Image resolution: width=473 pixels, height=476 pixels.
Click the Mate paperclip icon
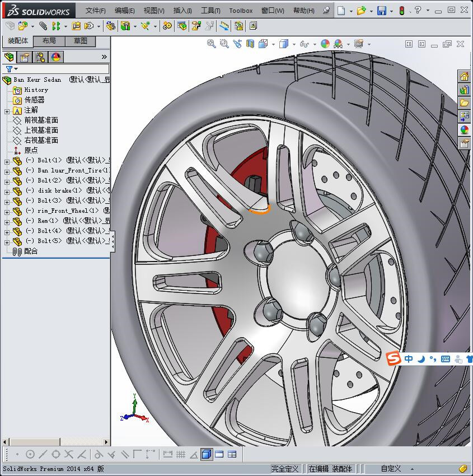tap(43, 26)
